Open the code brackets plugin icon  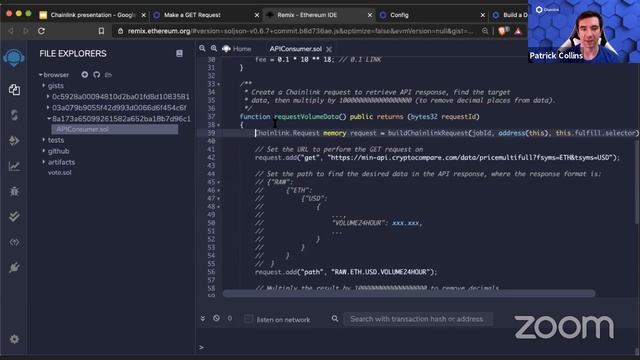pyautogui.click(x=14, y=242)
